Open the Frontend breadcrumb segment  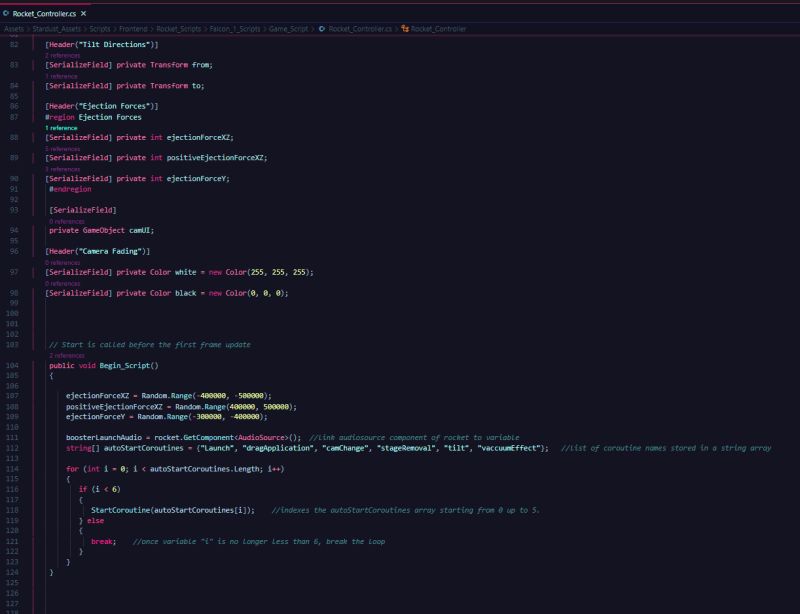[133, 29]
